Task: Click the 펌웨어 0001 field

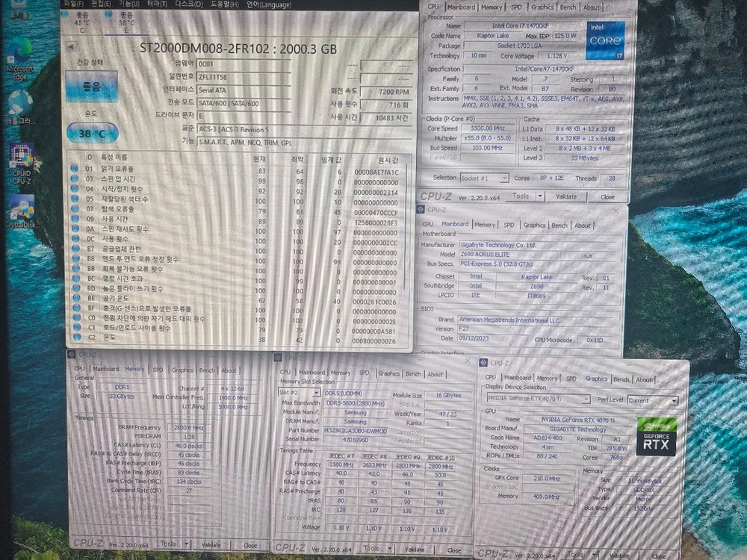Action: (243, 63)
